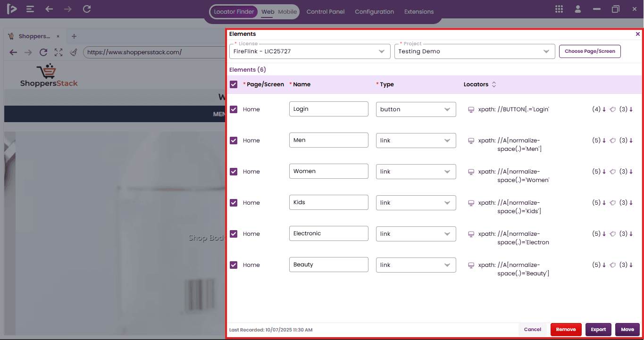Expand the (3) arrow in Women row

(631, 172)
